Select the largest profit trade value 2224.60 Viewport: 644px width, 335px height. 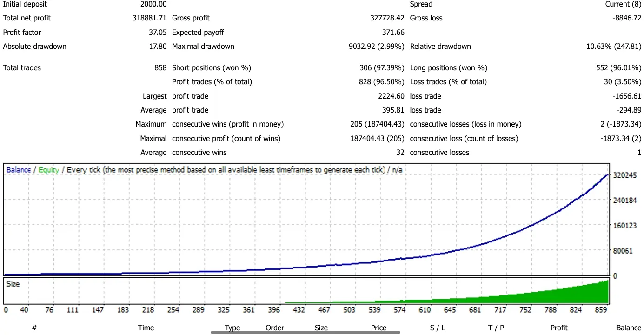pos(392,96)
